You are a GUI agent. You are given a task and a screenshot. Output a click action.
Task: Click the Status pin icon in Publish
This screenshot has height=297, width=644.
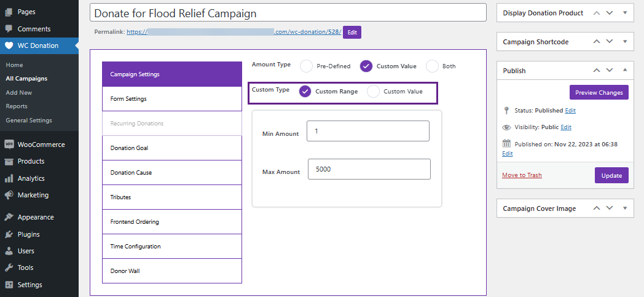(506, 111)
